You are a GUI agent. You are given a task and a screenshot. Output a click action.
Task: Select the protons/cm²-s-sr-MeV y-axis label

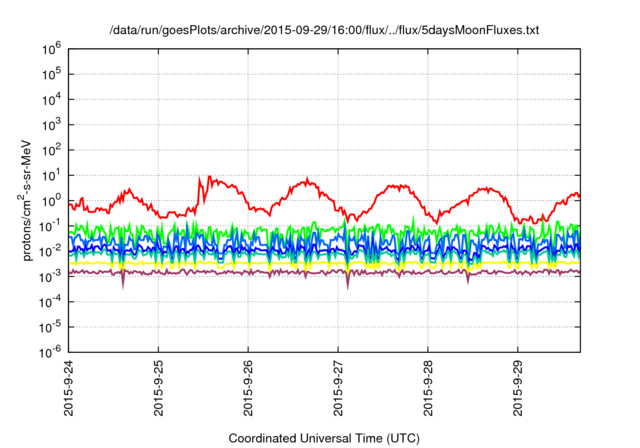pyautogui.click(x=28, y=200)
